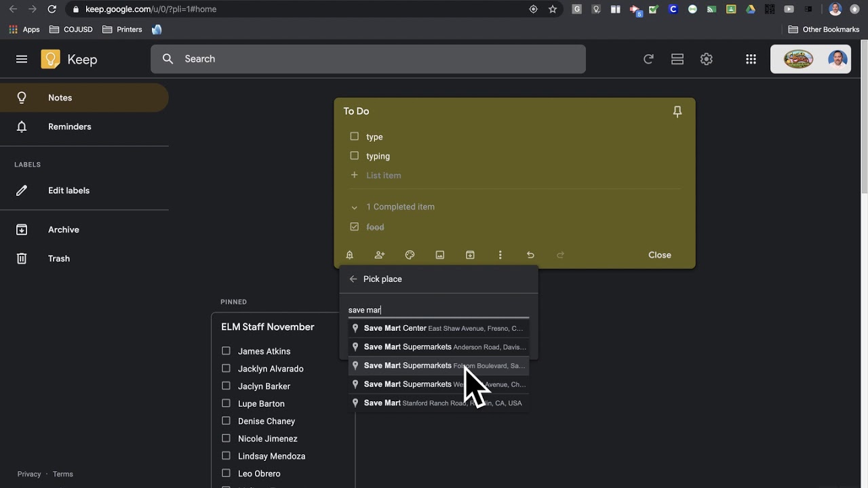
Task: Click the place search field with 'save mar'
Action: (x=438, y=310)
